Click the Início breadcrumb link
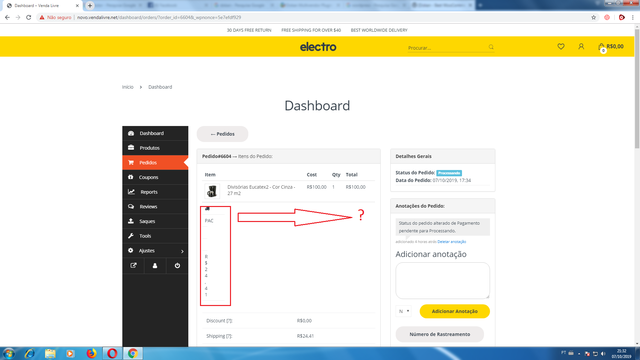The image size is (640, 360). pyautogui.click(x=128, y=87)
